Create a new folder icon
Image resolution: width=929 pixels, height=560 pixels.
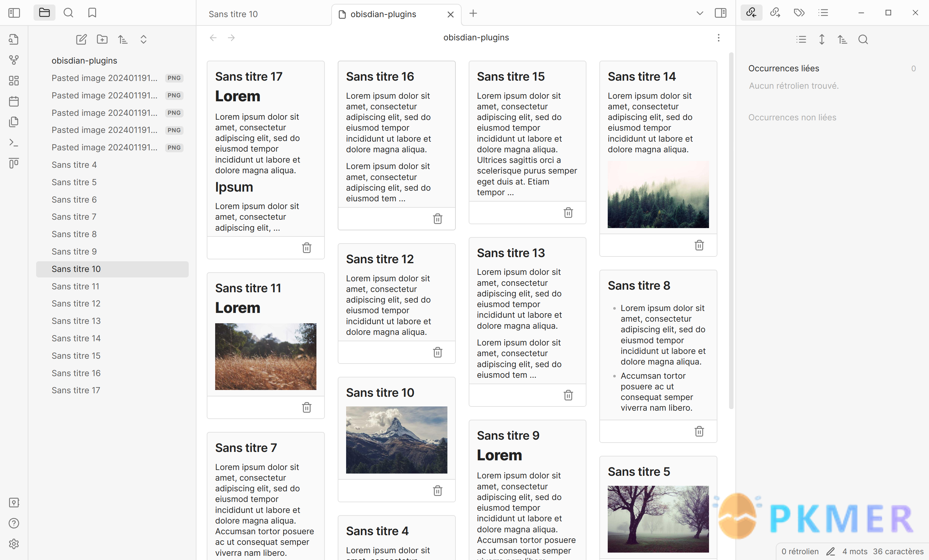pyautogui.click(x=102, y=39)
